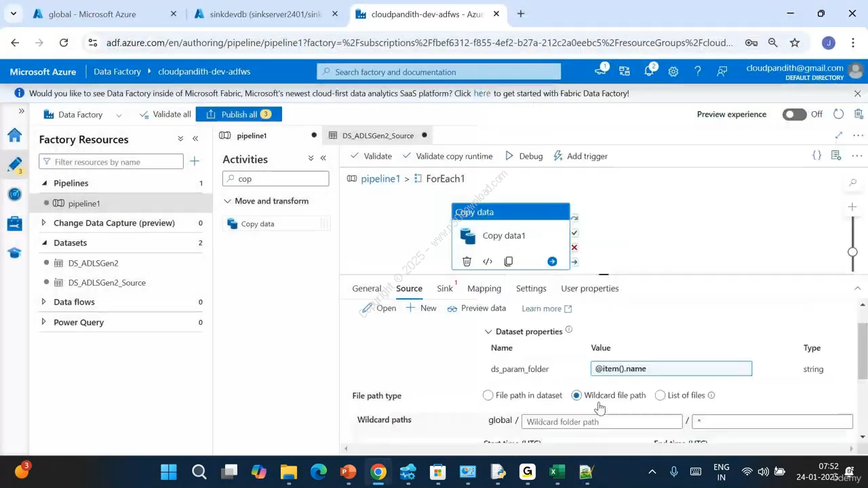Viewport: 868px width, 488px height.
Task: Click the Filter resources by name box
Action: (x=111, y=162)
